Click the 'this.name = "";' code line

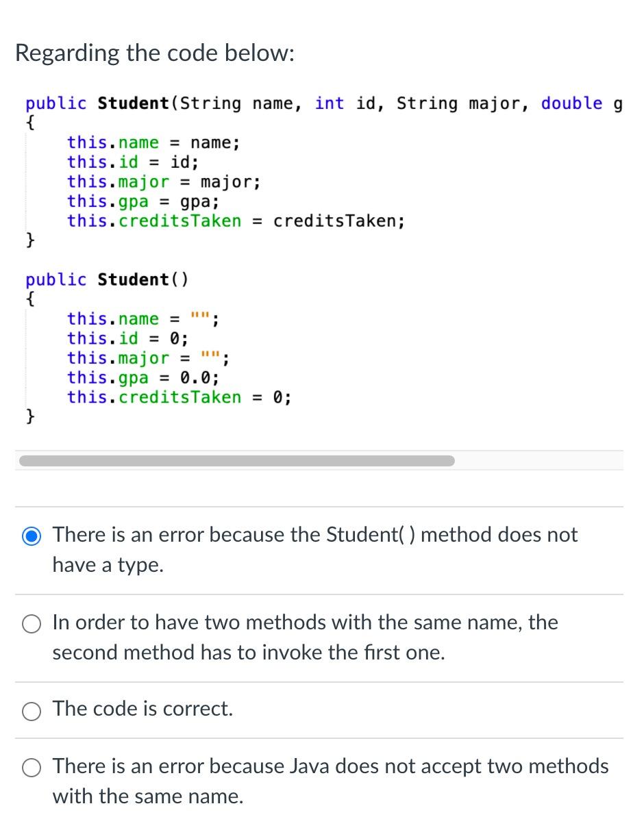click(x=143, y=318)
